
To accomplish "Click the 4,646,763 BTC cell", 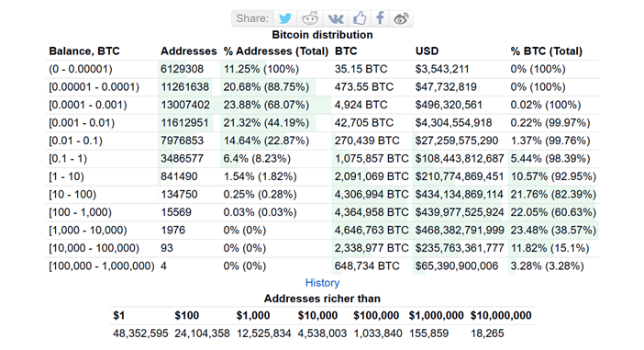I will pos(372,231).
